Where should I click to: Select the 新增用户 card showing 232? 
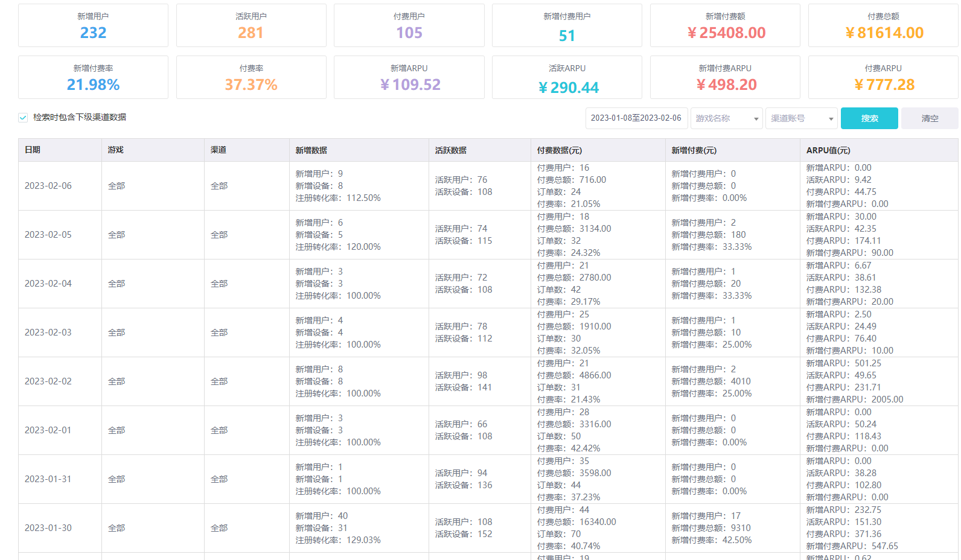[93, 25]
